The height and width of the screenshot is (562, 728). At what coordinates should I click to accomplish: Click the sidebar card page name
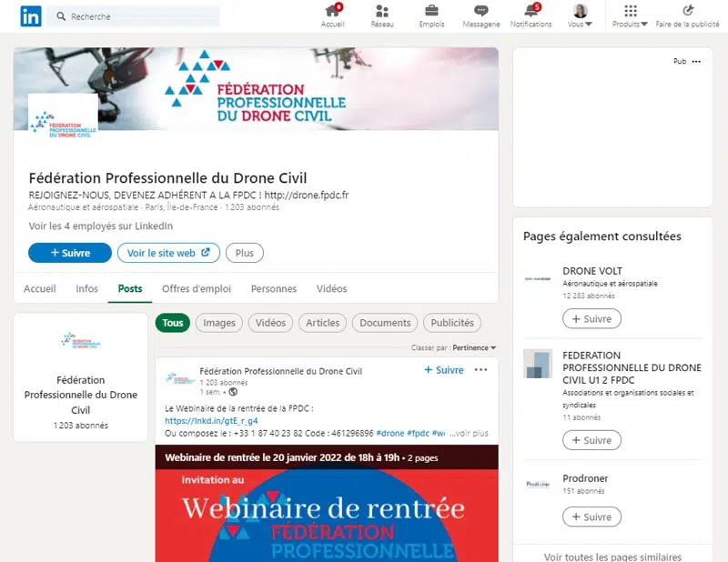[81, 395]
